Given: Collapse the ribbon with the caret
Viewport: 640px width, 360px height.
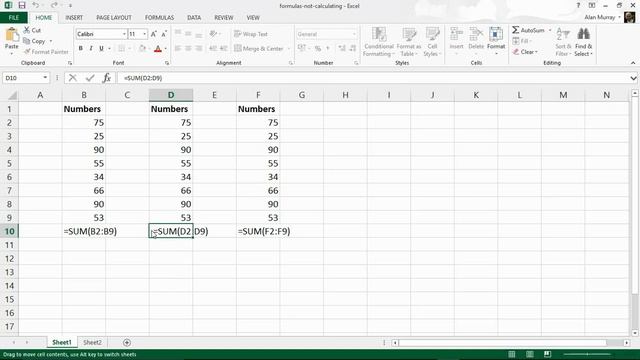Looking at the screenshot, I should (x=633, y=63).
